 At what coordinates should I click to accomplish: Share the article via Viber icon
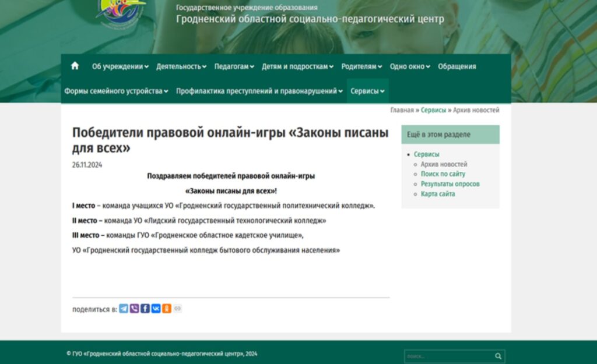click(x=134, y=309)
